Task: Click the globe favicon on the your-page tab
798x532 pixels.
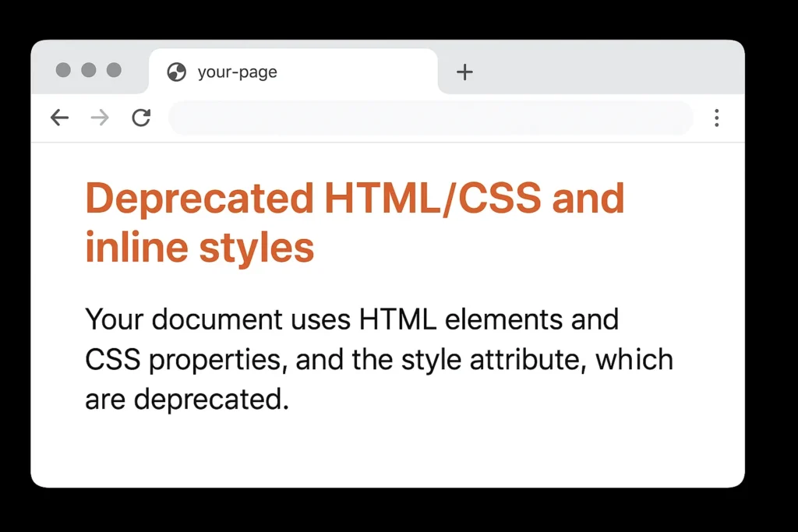Action: tap(177, 72)
